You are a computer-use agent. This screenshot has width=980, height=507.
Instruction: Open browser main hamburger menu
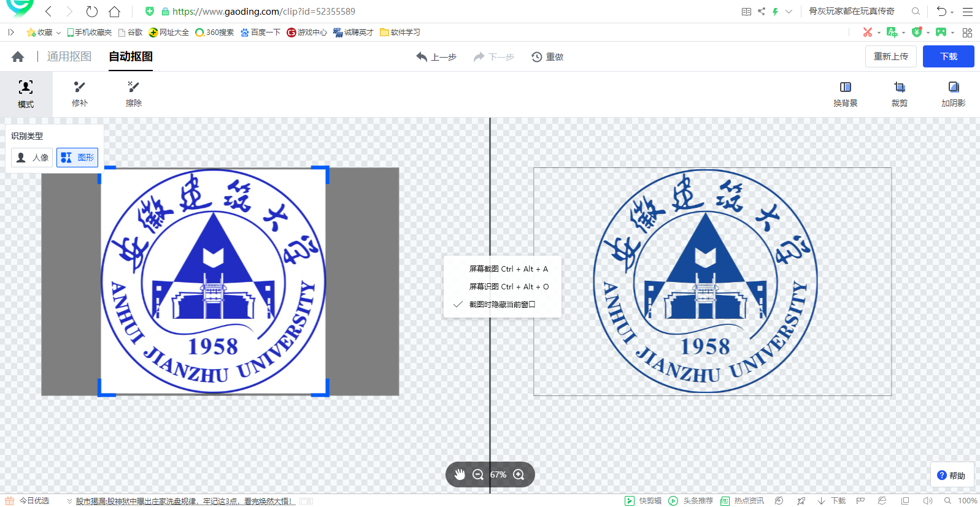point(968,11)
